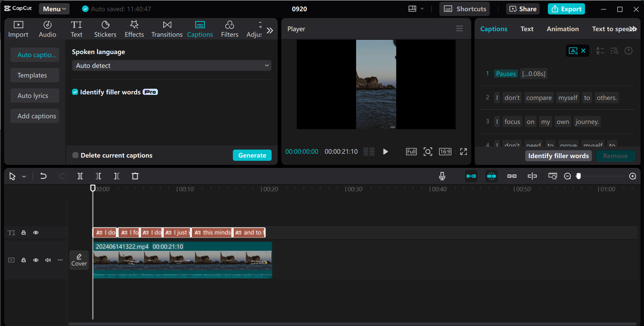Click the find and replace captions icon
The height and width of the screenshot is (326, 644).
[614, 51]
